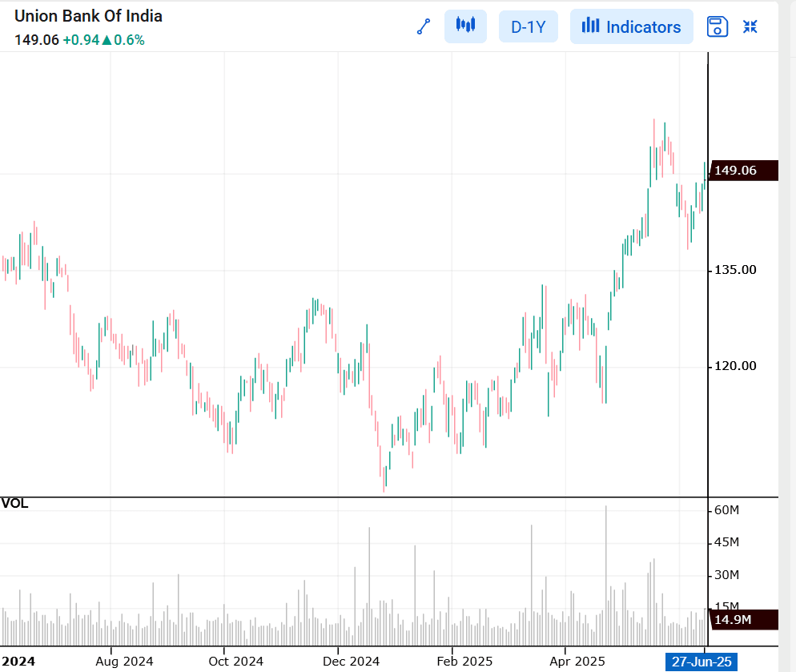Click the 30M volume axis label
796x672 pixels.
(726, 575)
